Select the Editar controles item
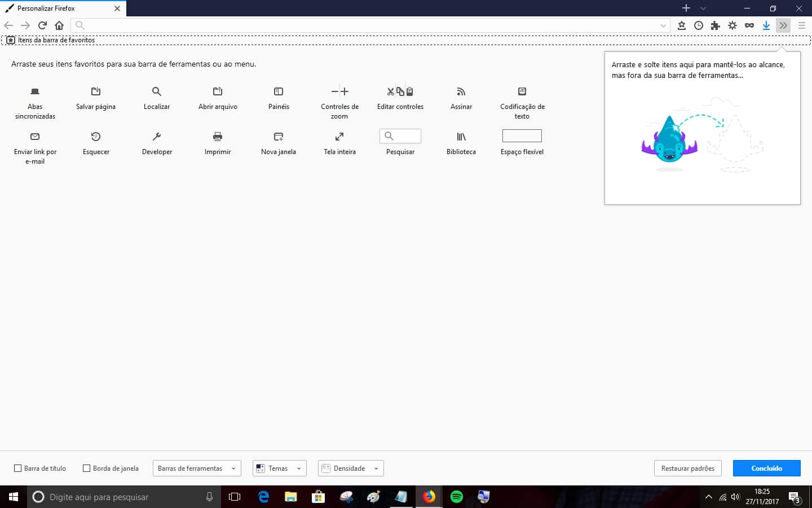Screen dimensions: 812x508 (400, 98)
